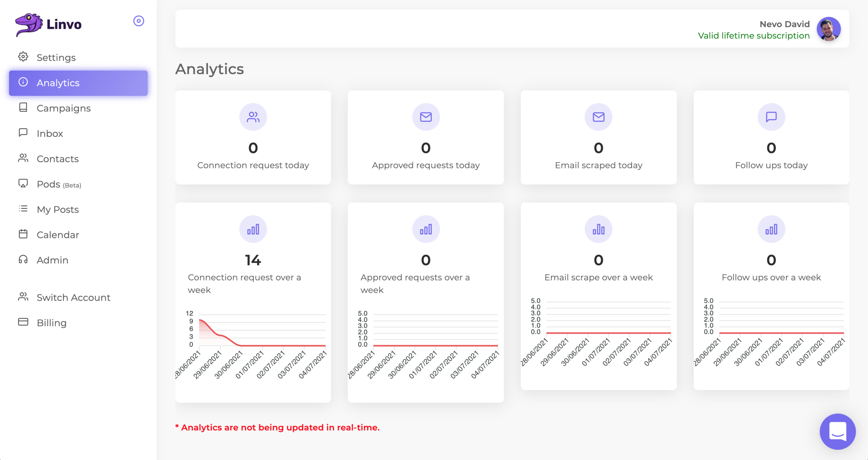The width and height of the screenshot is (868, 460).
Task: Click the Approved requests today envelope icon
Action: pyautogui.click(x=426, y=117)
